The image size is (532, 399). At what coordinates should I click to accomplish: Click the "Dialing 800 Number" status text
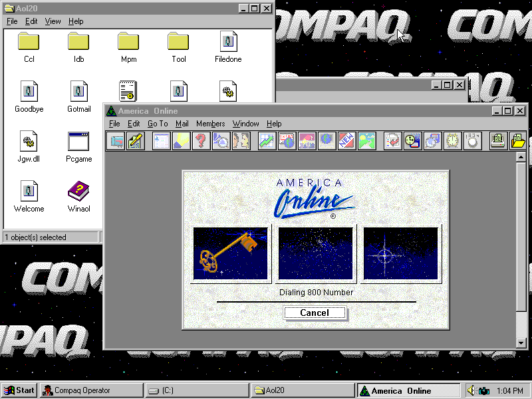(317, 293)
